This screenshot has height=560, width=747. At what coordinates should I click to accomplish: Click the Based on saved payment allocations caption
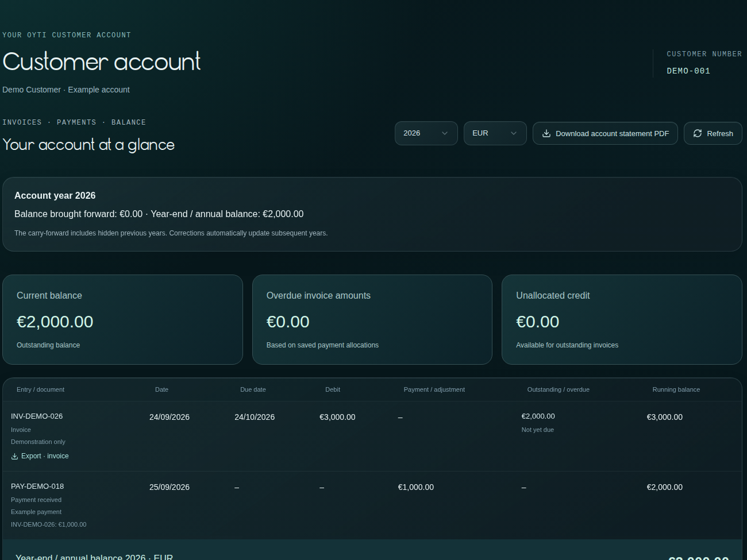point(322,345)
